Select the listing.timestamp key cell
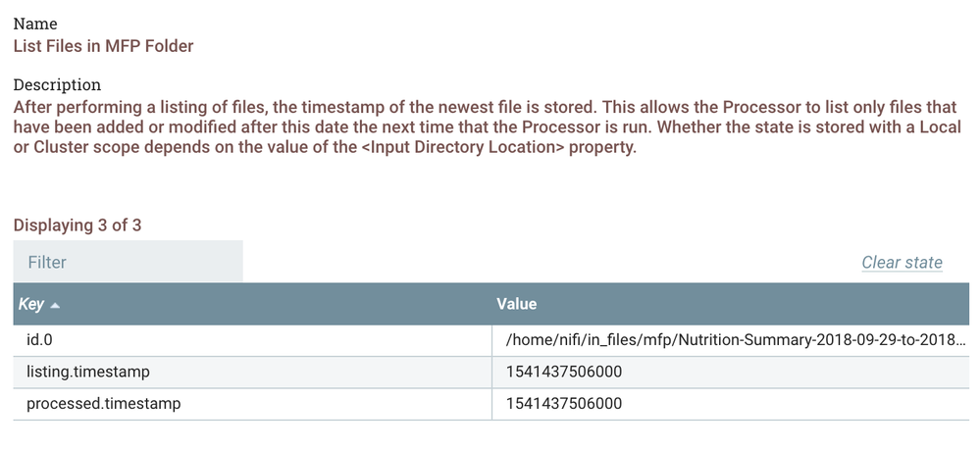This screenshot has height=450, width=980. 88,372
